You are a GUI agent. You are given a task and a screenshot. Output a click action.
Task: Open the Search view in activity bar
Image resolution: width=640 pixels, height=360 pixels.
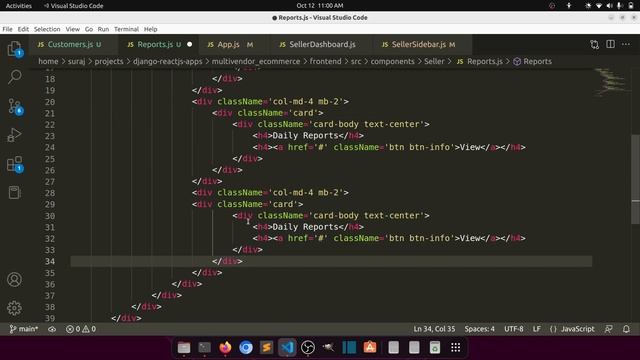(x=15, y=77)
